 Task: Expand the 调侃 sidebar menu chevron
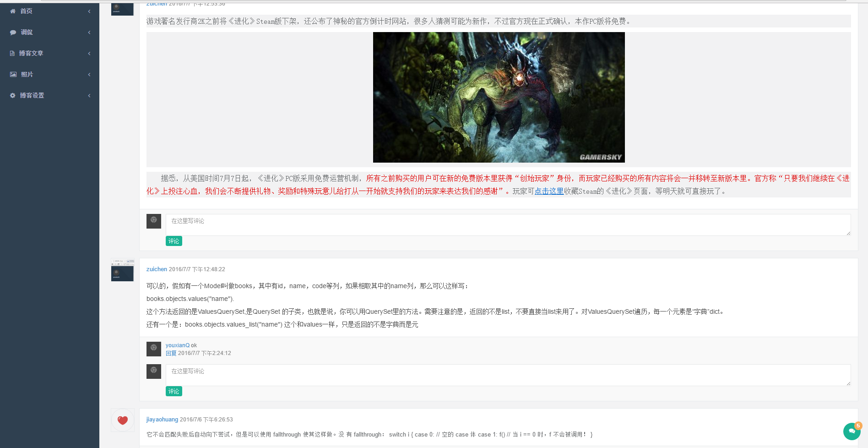point(89,32)
